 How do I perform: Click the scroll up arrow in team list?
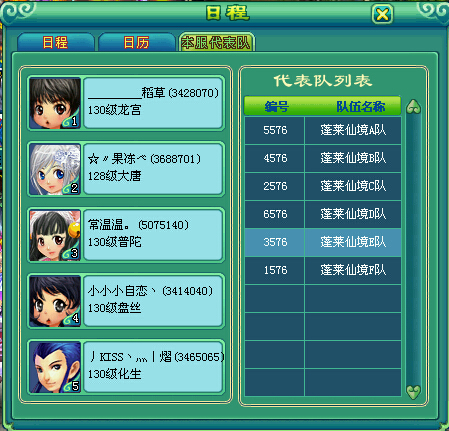tap(413, 107)
